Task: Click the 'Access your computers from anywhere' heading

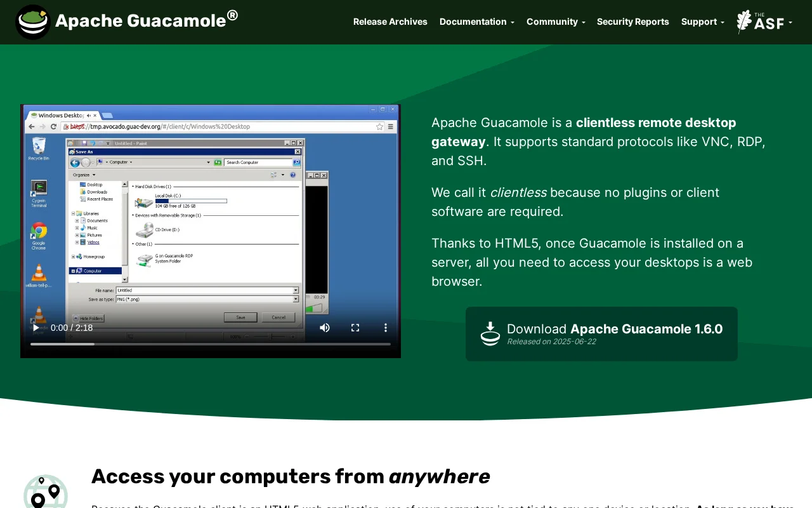Action: point(291,476)
